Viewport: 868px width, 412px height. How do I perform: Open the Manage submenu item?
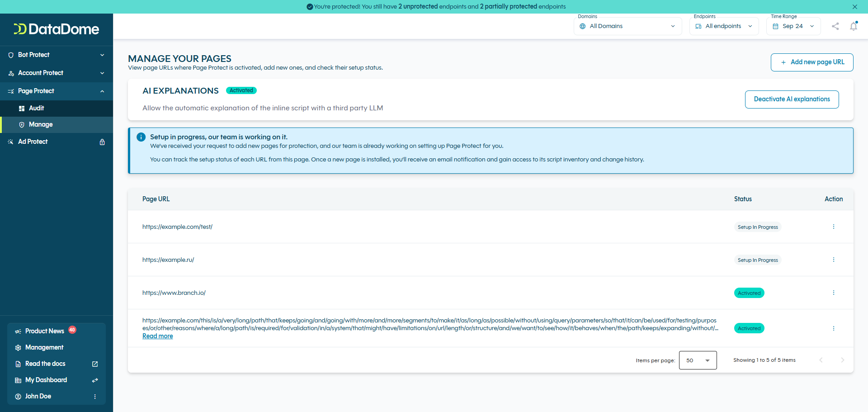[57, 124]
